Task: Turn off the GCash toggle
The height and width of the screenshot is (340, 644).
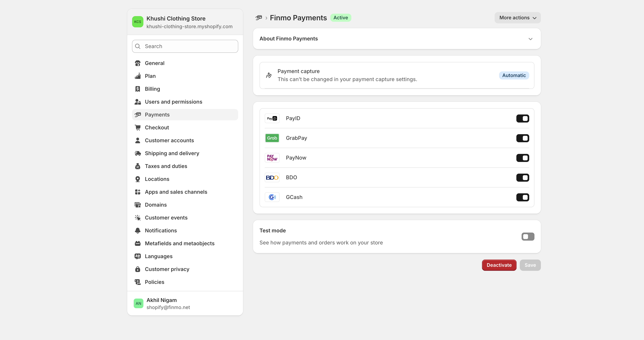Action: pos(523,197)
